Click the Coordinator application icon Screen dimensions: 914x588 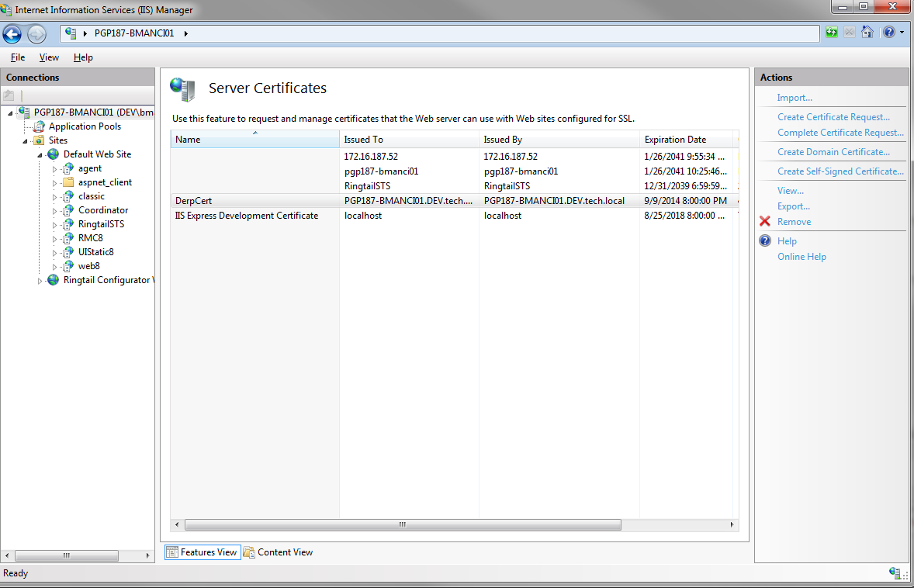tap(68, 210)
